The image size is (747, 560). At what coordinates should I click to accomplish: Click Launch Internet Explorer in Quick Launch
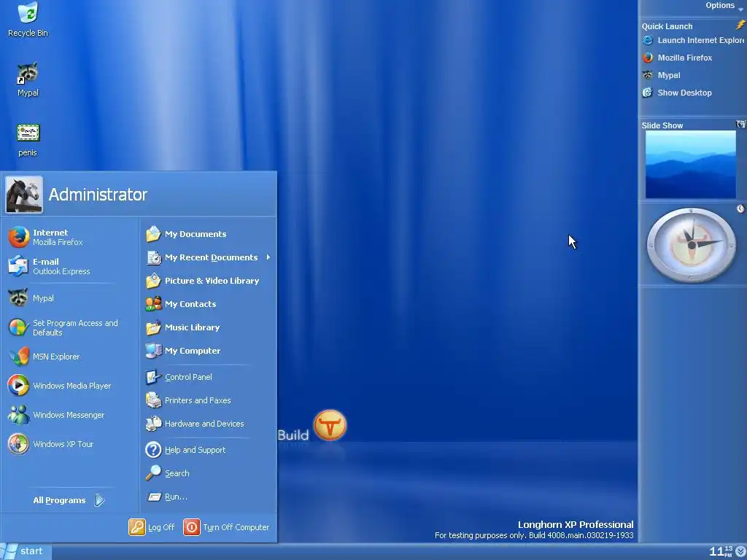pyautogui.click(x=693, y=41)
